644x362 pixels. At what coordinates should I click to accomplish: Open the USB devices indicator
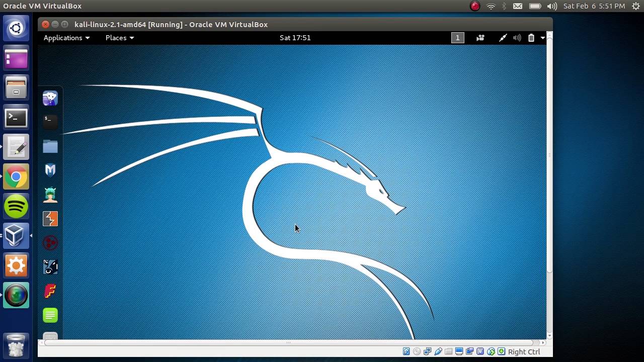point(438,351)
